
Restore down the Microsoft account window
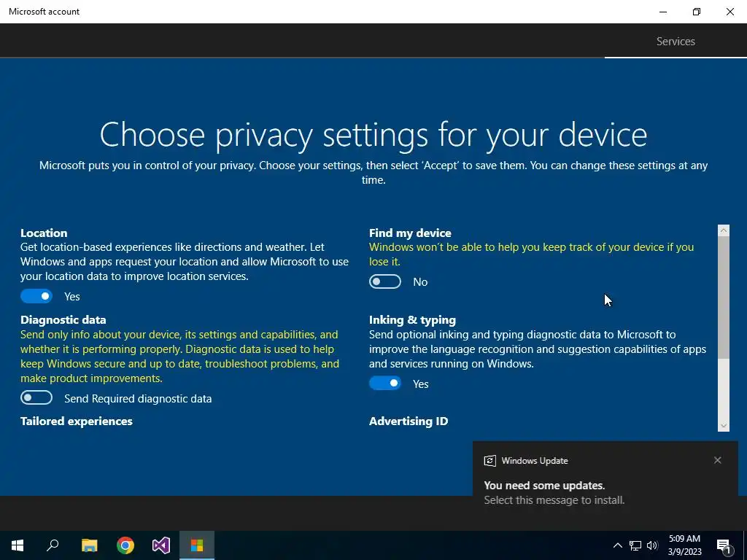[697, 12]
